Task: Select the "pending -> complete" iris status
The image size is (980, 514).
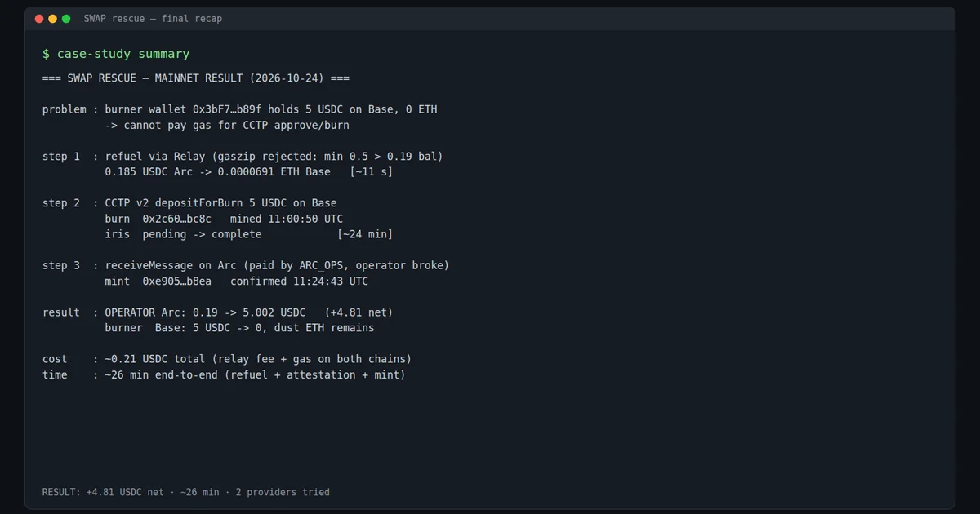Action: pos(203,234)
